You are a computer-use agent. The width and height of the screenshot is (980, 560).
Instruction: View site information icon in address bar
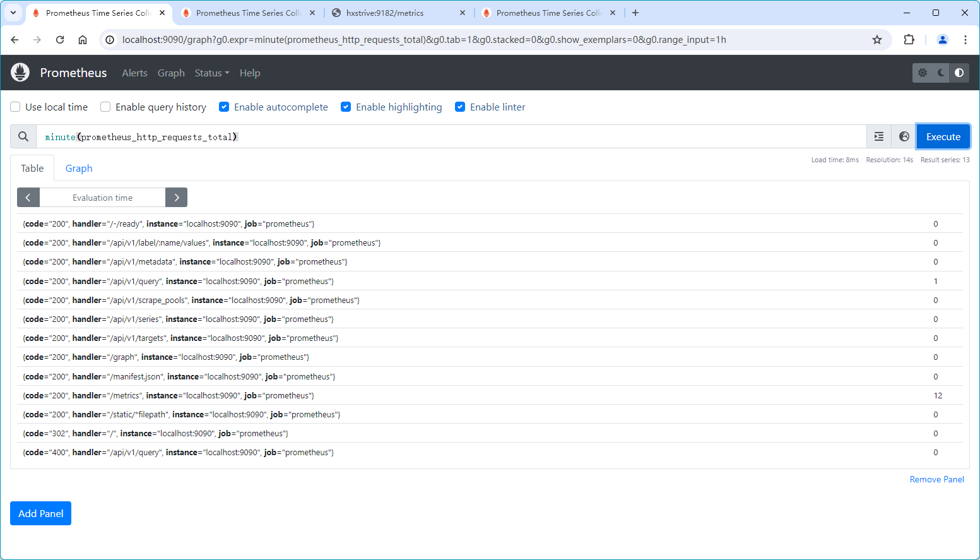click(x=110, y=40)
